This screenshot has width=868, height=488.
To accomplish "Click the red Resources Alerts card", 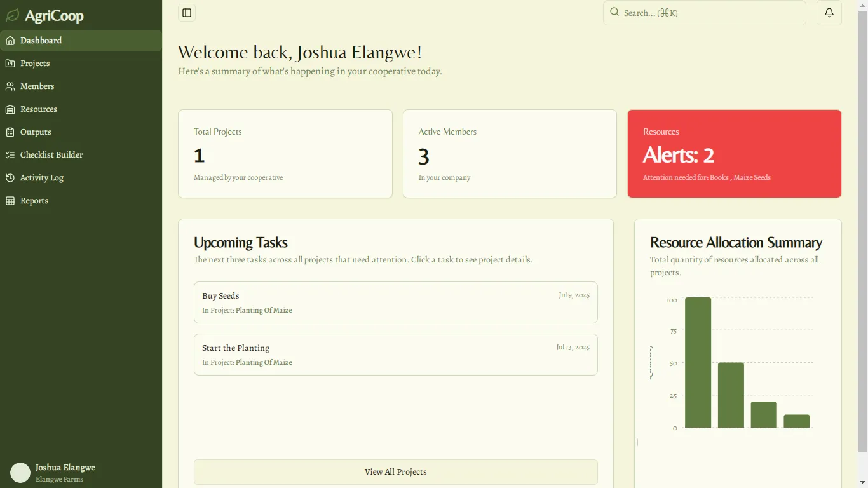I will pyautogui.click(x=735, y=154).
